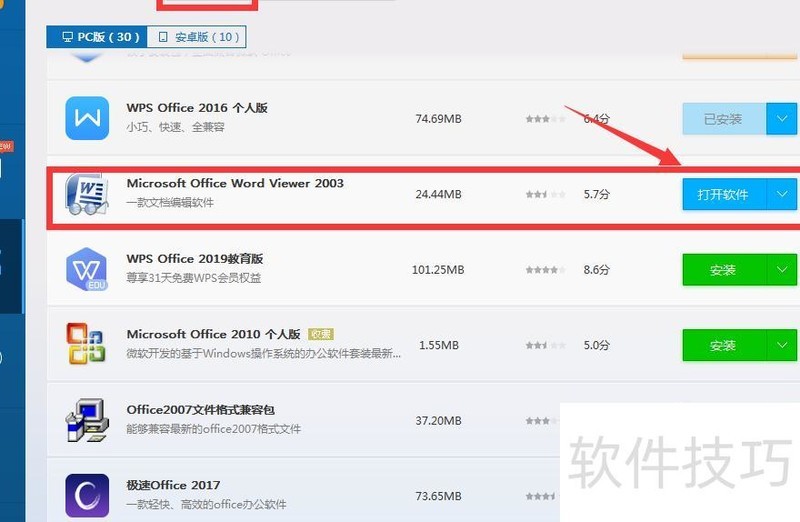This screenshot has height=522, width=800.
Task: Expand dropdown beside WPS Office 2016 已安装
Action: coord(782,119)
